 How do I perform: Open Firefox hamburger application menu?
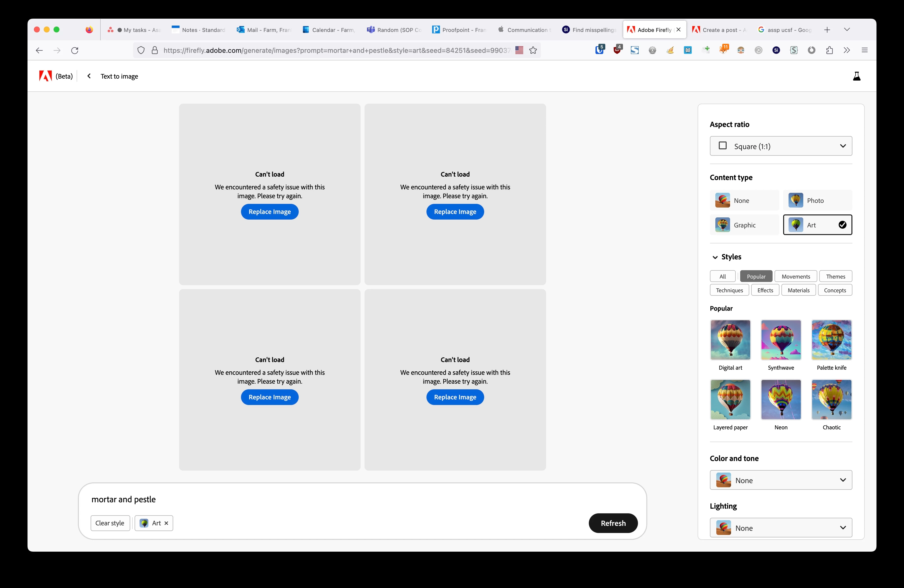point(864,50)
